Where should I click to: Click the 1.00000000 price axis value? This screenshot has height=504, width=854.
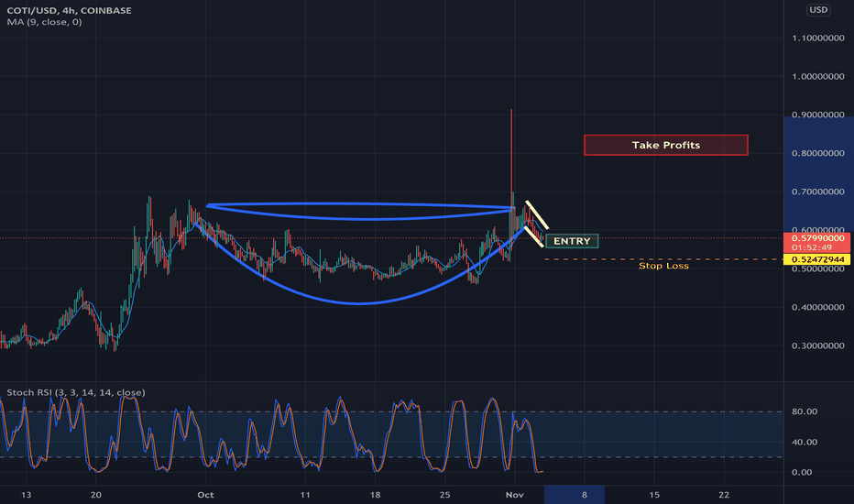point(818,76)
